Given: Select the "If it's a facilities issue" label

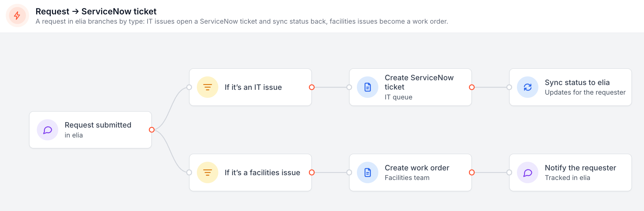Looking at the screenshot, I should (x=262, y=173).
